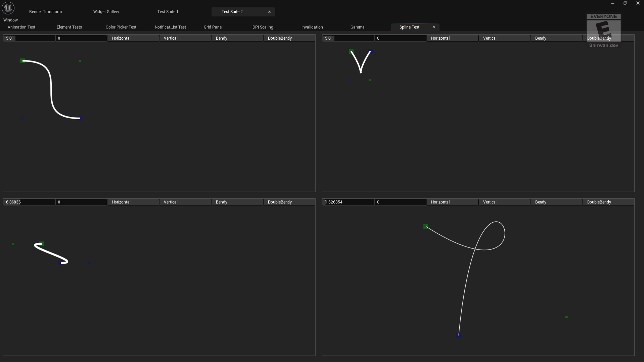
Task: Click the 0 value field in top-right panel
Action: coord(401,38)
